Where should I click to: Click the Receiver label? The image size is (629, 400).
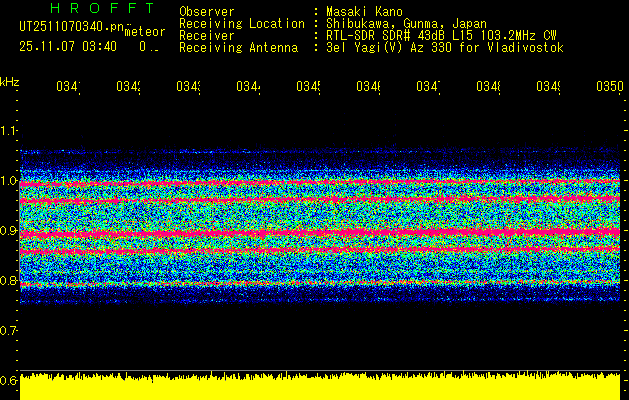[x=207, y=36]
